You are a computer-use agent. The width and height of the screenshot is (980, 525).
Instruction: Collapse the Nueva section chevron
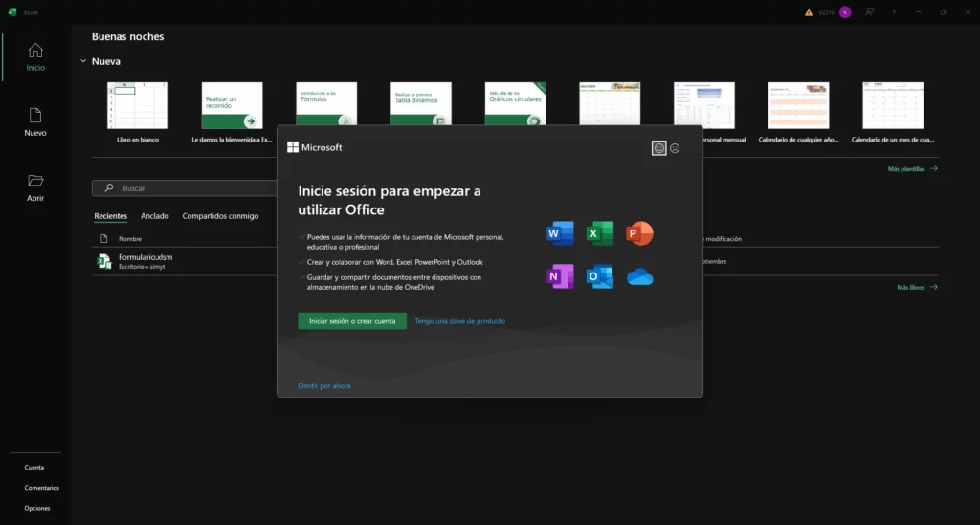83,61
